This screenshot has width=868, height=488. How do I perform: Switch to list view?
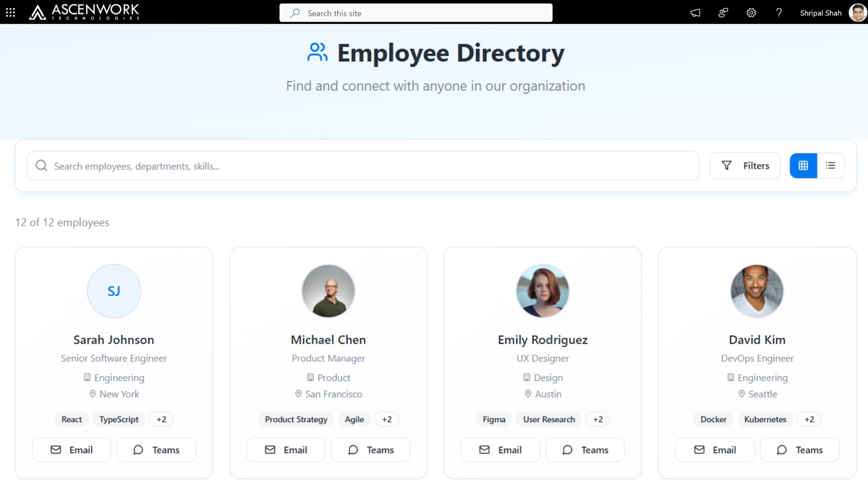click(x=830, y=166)
